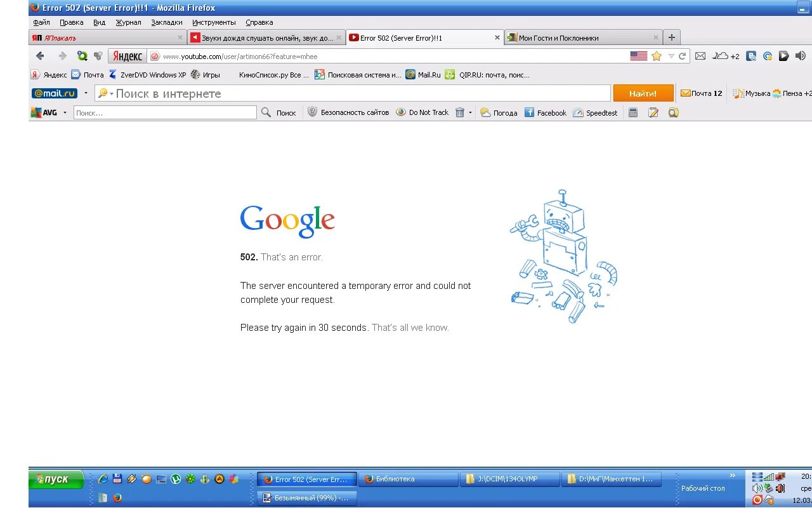Expand the trash can dropdown arrow
Image resolution: width=812 pixels, height=508 pixels.
click(470, 112)
